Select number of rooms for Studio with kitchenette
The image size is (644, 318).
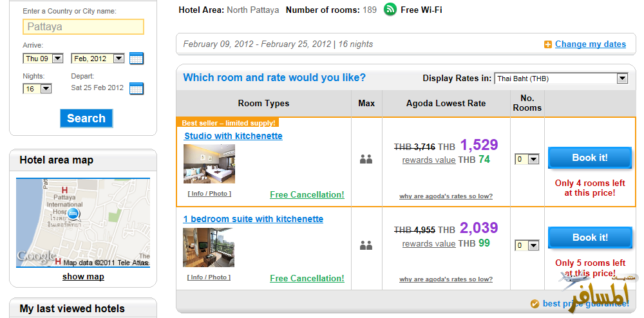tap(527, 159)
